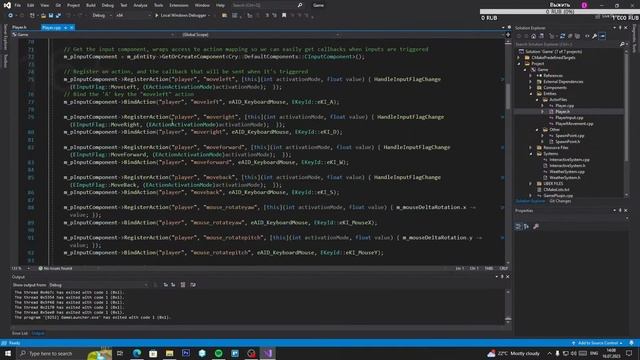Open the Project menu
Image resolution: width=640 pixels, height=360 pixels.
(x=73, y=5)
